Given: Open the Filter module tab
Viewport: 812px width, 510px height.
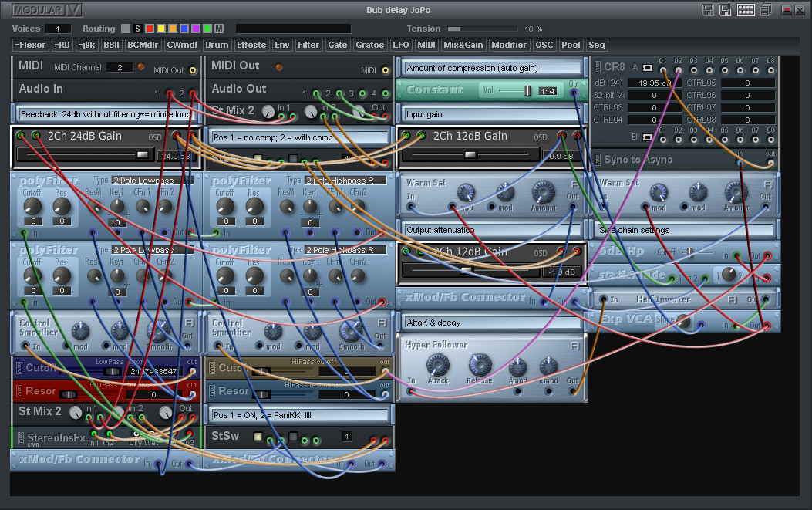Looking at the screenshot, I should [308, 45].
